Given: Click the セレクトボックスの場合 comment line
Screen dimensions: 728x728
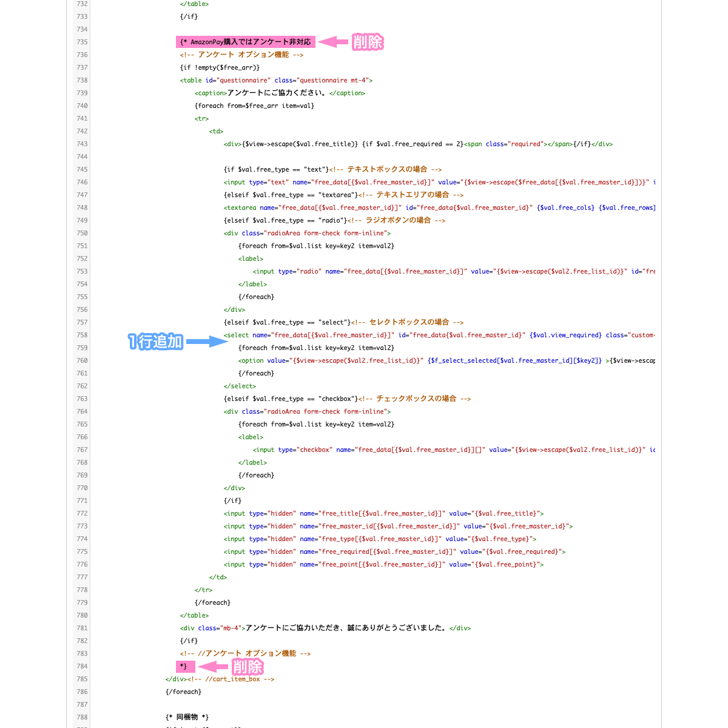Looking at the screenshot, I should pyautogui.click(x=343, y=322).
